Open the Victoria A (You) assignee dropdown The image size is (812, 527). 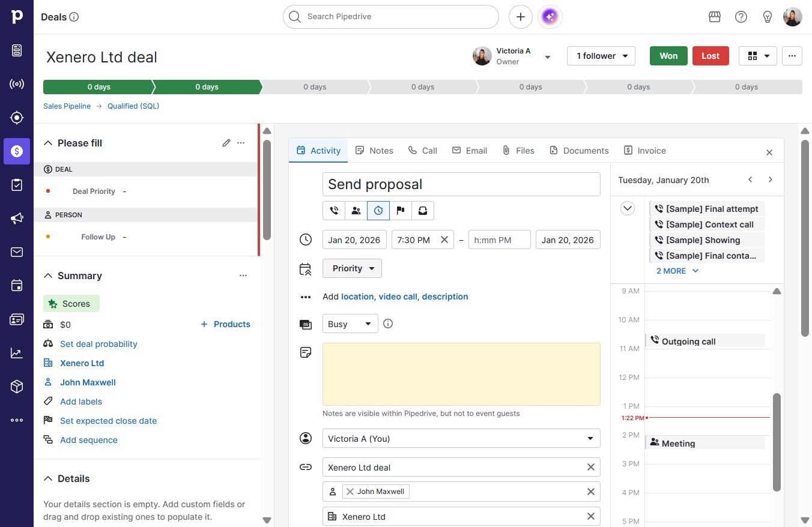click(461, 439)
